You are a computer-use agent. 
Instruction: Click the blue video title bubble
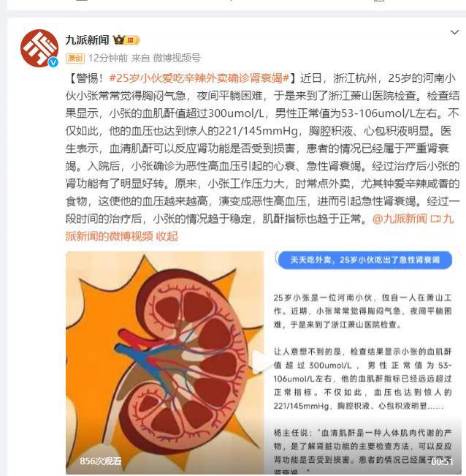pos(365,260)
